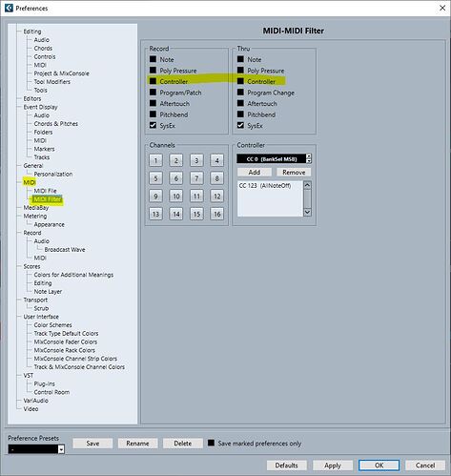Select CC 123 AllNoteOff list entry
Image resolution: width=451 pixels, height=476 pixels.
[265, 185]
